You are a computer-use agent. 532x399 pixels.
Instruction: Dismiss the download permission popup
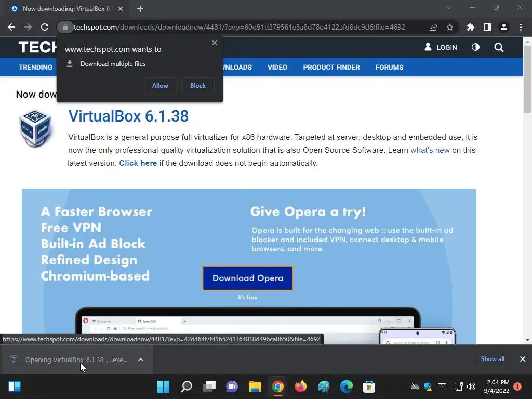tap(215, 43)
